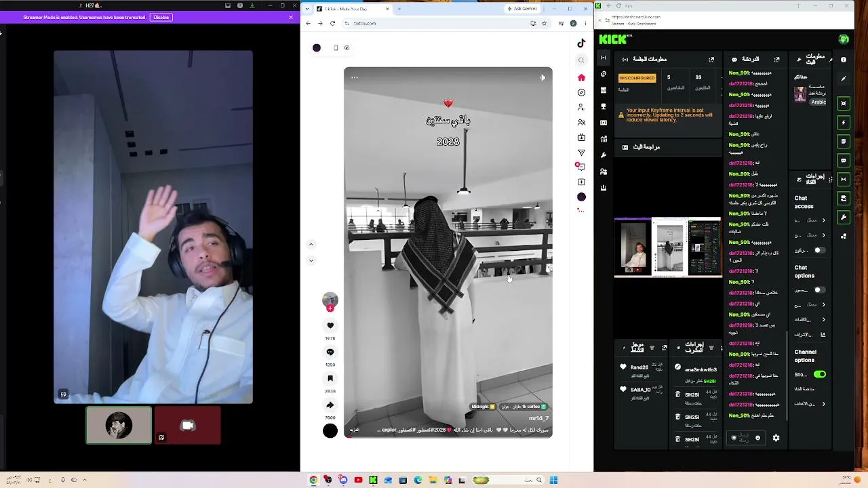
Task: Mute the TikTok video sound
Action: coord(542,77)
